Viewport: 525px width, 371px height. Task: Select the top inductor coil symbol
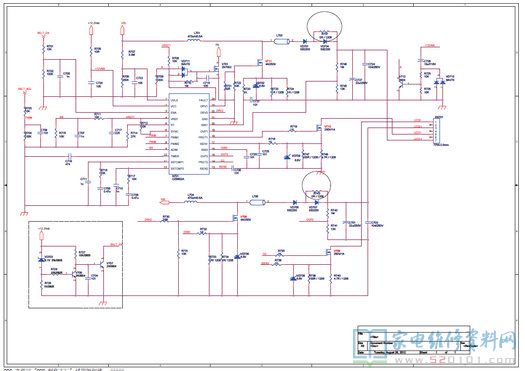pyautogui.click(x=194, y=40)
